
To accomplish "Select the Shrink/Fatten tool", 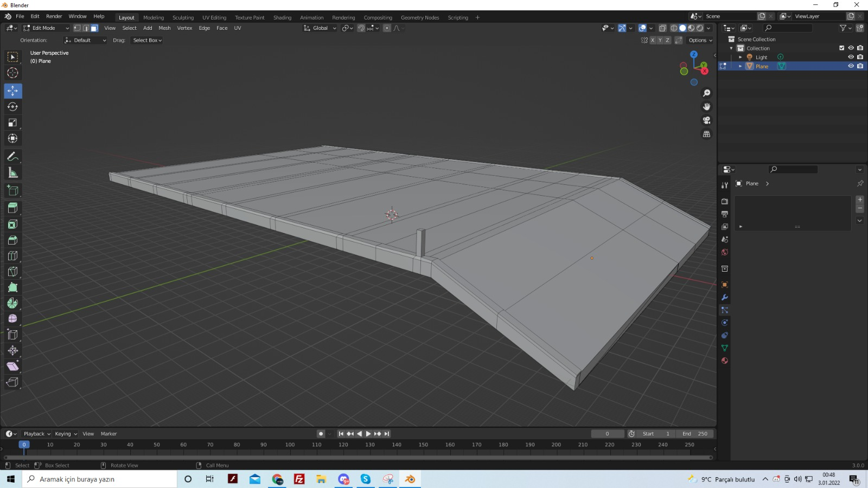I will pyautogui.click(x=12, y=350).
